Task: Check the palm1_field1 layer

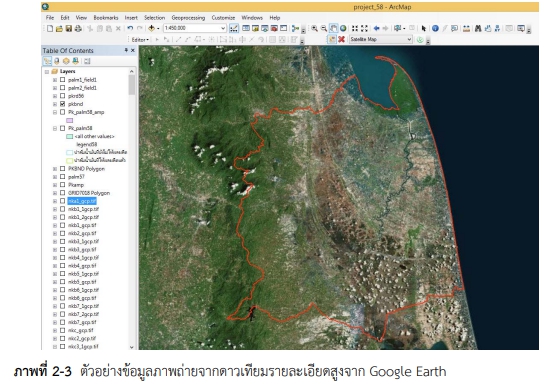Action: coord(63,80)
